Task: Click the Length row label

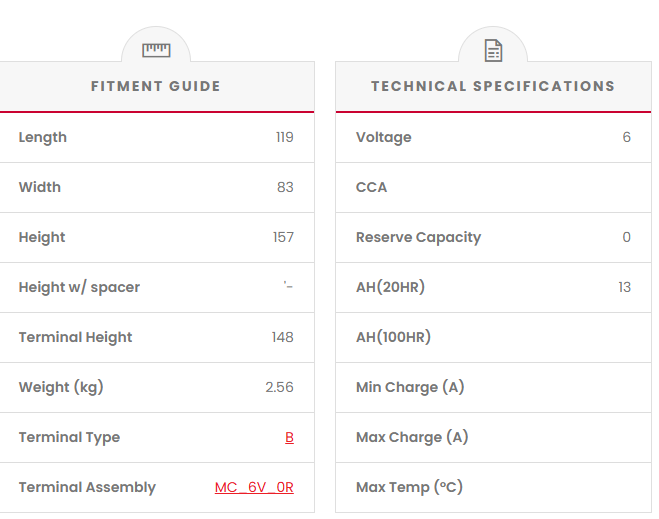Action: 43,137
